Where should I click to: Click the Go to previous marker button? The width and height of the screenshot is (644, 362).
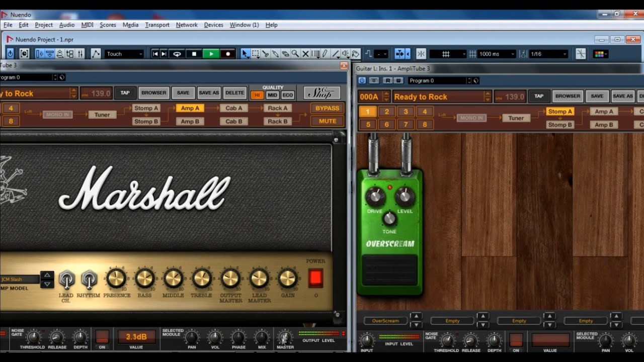click(155, 54)
